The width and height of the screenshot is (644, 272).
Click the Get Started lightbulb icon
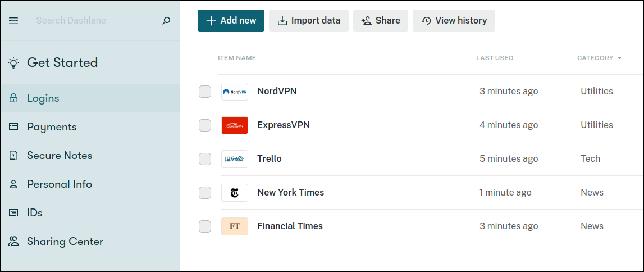(13, 63)
